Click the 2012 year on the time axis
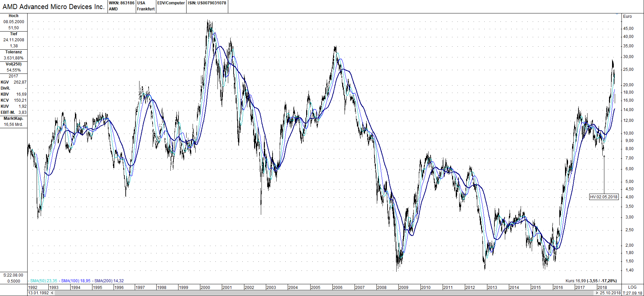644x296 pixels. point(470,288)
